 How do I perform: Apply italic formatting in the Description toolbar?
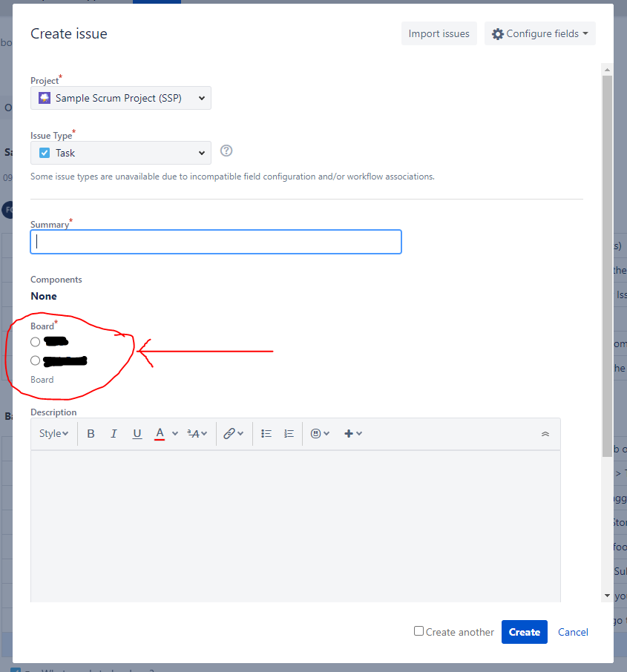114,433
